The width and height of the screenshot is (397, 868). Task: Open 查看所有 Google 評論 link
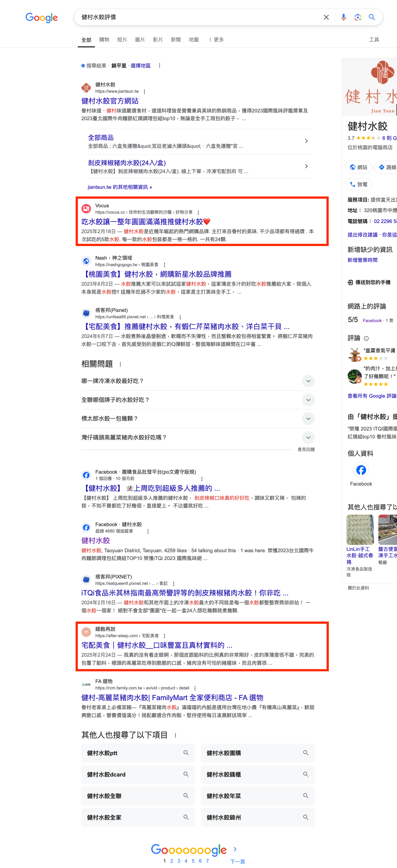pyautogui.click(x=372, y=396)
